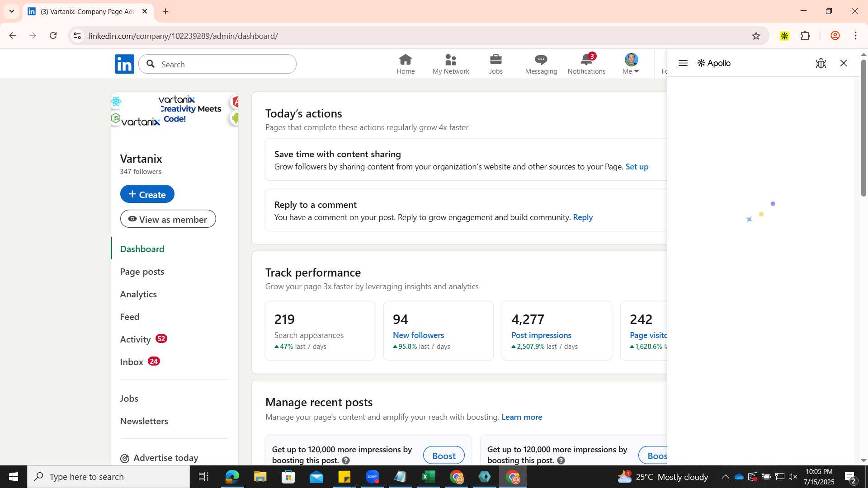868x488 pixels.
Task: Open a new browser tab
Action: [165, 11]
